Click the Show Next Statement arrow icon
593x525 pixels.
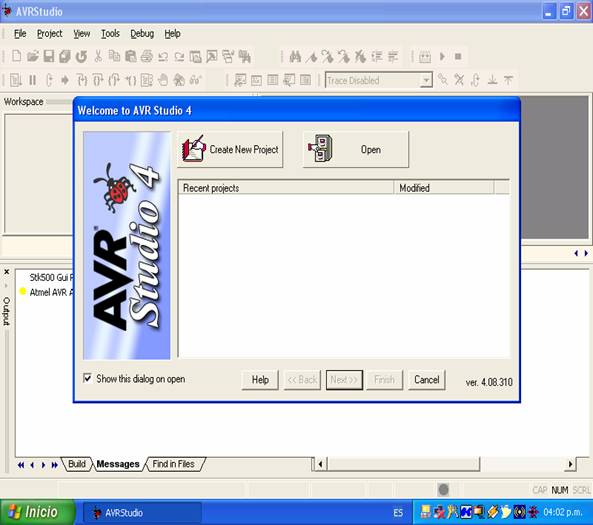tap(65, 80)
